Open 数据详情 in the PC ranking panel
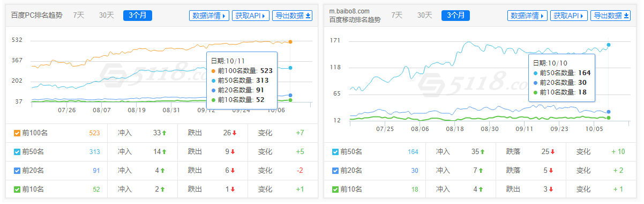This screenshot has height=204, width=644. click(209, 16)
